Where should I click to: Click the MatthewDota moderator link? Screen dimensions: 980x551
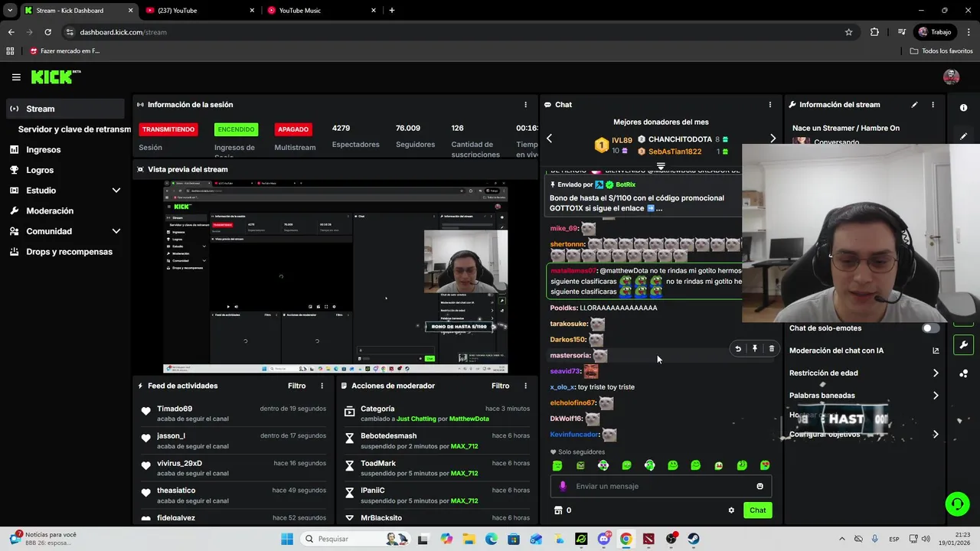pos(469,419)
